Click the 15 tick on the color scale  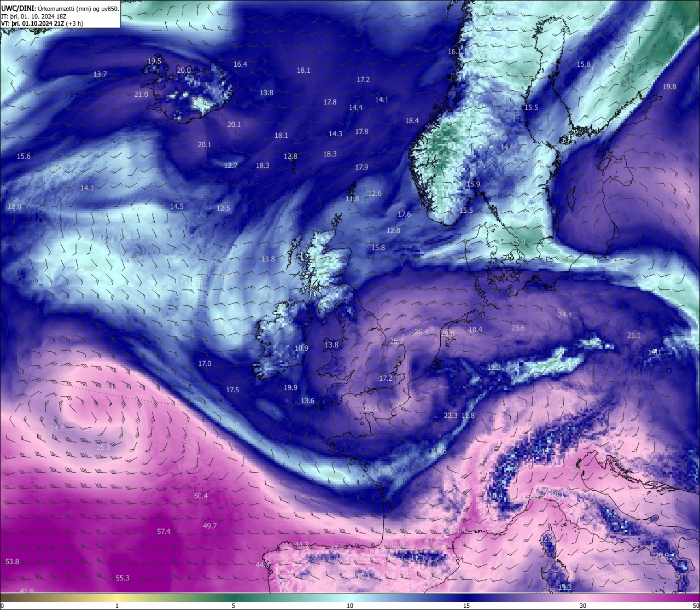tap(466, 605)
